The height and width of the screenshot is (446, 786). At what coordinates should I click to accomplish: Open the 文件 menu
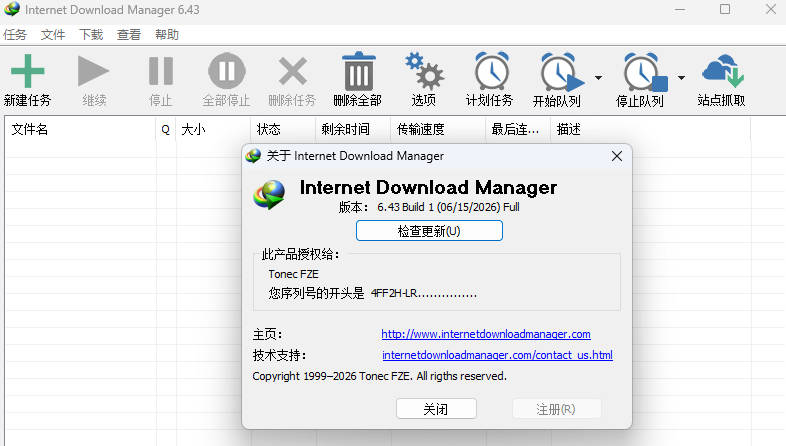click(53, 35)
